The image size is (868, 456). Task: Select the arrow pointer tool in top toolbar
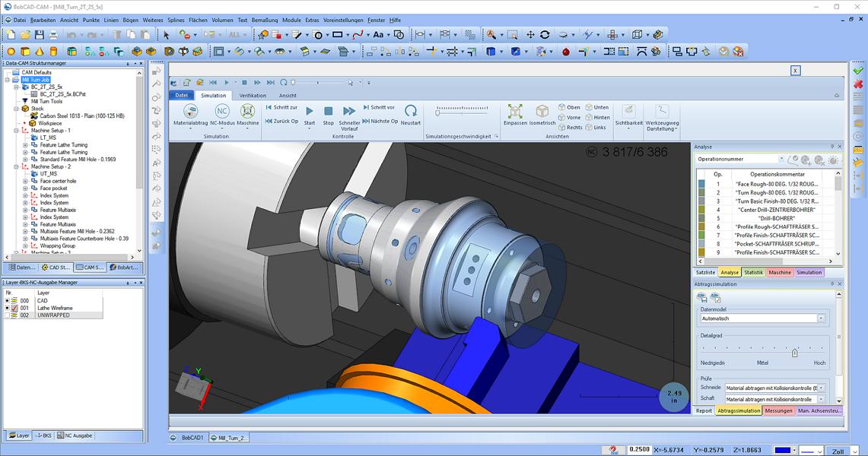click(x=166, y=35)
